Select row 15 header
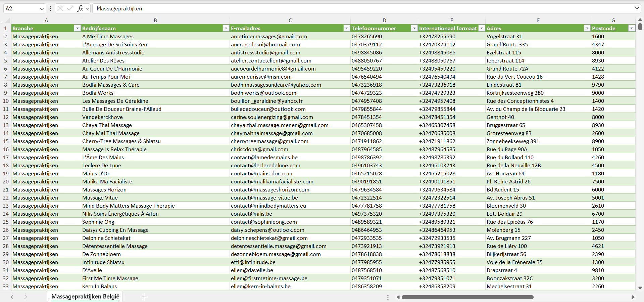644x302 pixels. coord(6,141)
